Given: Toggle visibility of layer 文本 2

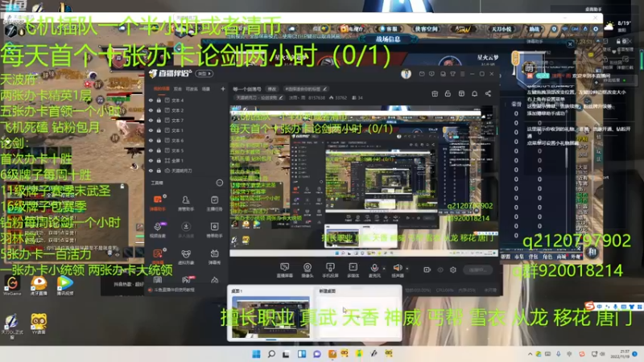Looking at the screenshot, I should (x=151, y=110).
